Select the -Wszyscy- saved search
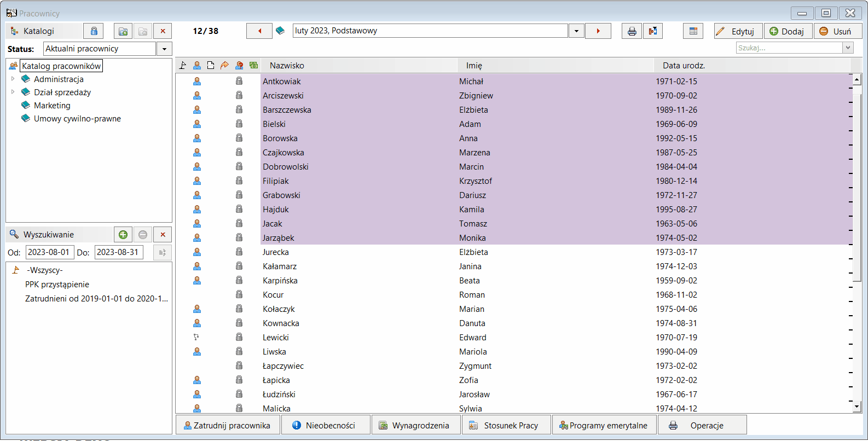This screenshot has width=868, height=441. click(46, 270)
